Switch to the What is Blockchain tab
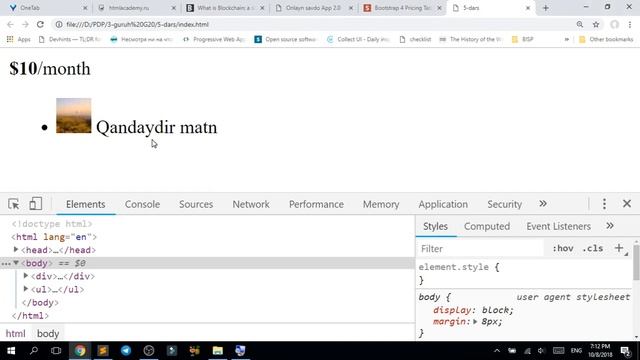This screenshot has width=640, height=360. tap(224, 8)
